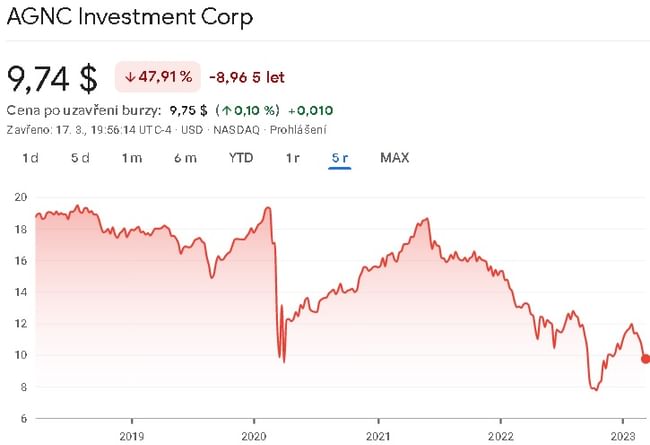
Task: Click the after-hours price 9,75 $
Action: [x=187, y=111]
